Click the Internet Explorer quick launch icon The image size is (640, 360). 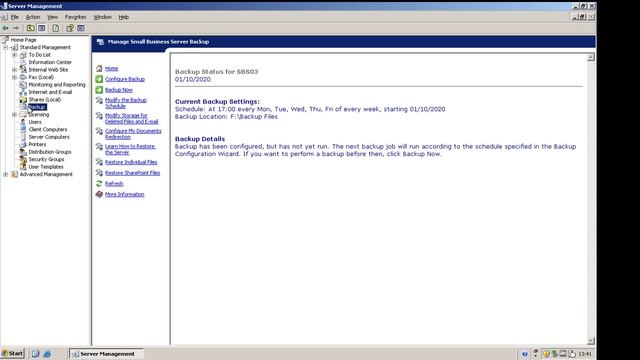pos(47,354)
